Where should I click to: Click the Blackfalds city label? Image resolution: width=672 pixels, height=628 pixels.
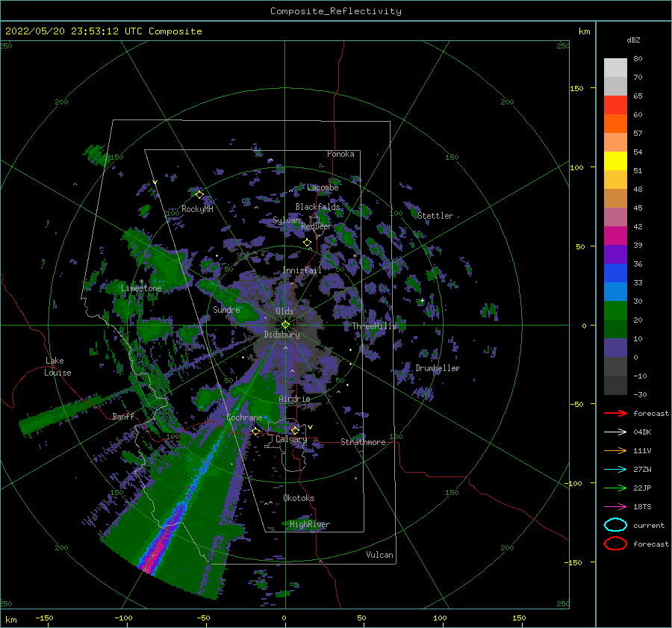317,207
